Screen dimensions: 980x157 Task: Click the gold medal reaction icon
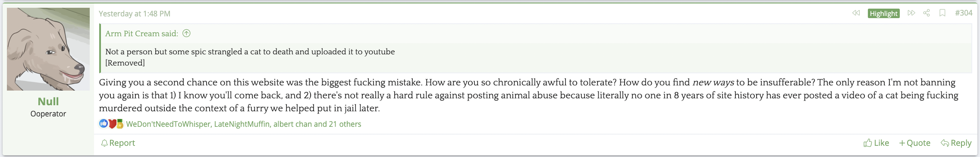coord(119,124)
